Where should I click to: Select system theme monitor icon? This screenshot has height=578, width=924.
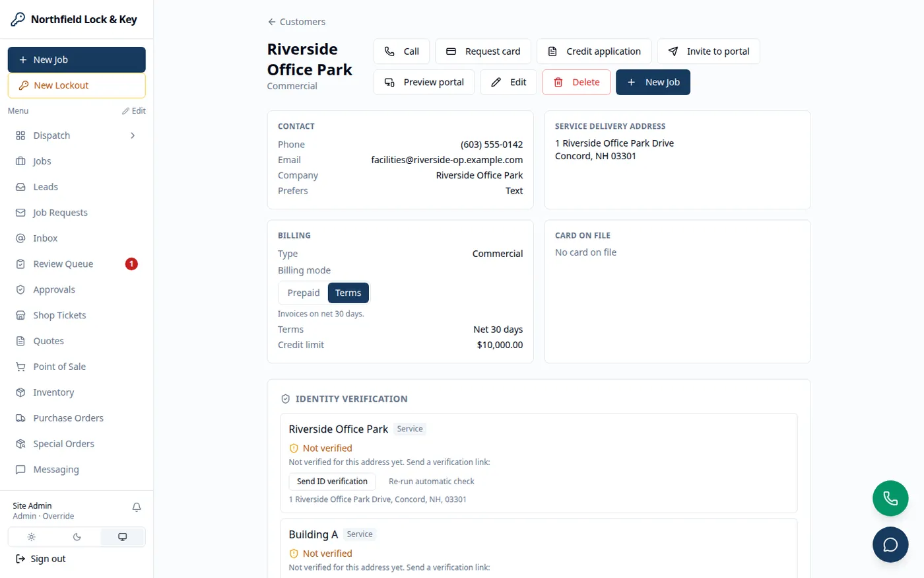pos(122,537)
